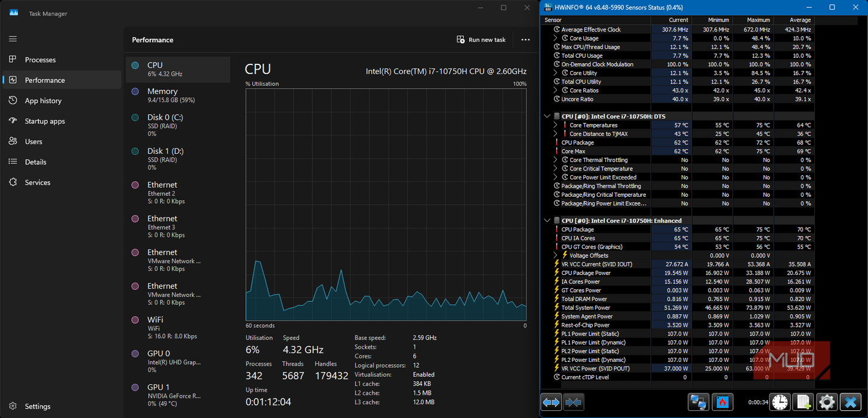Click the HWiNFO Maximum column header
Viewport: 868px width, 418px height.
pyautogui.click(x=753, y=20)
